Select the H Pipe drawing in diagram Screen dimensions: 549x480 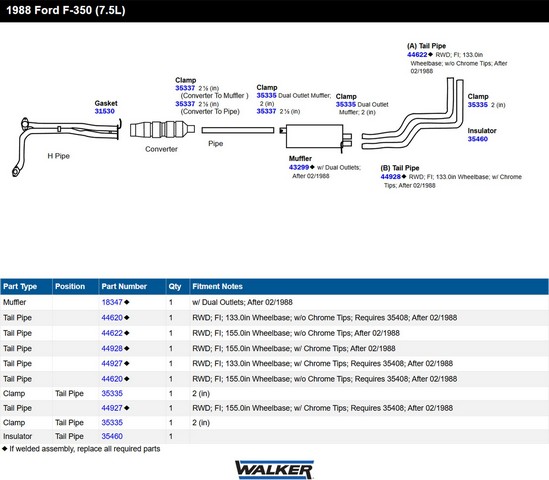pos(67,146)
